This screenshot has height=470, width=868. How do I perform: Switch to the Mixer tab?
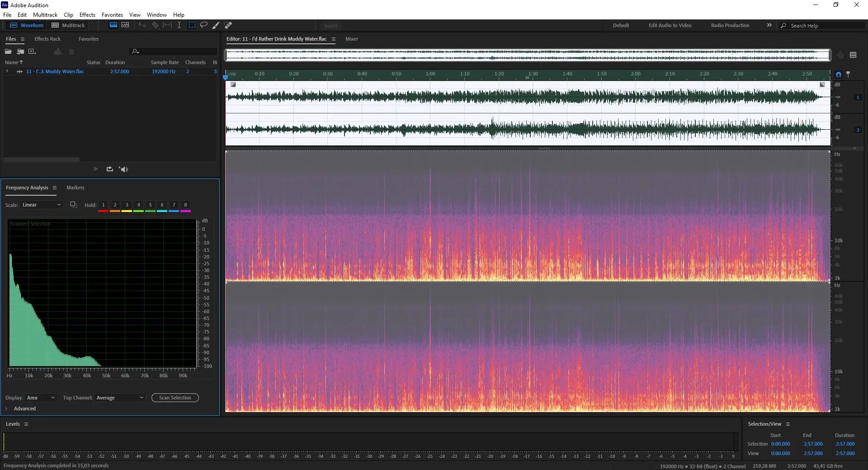click(x=351, y=39)
